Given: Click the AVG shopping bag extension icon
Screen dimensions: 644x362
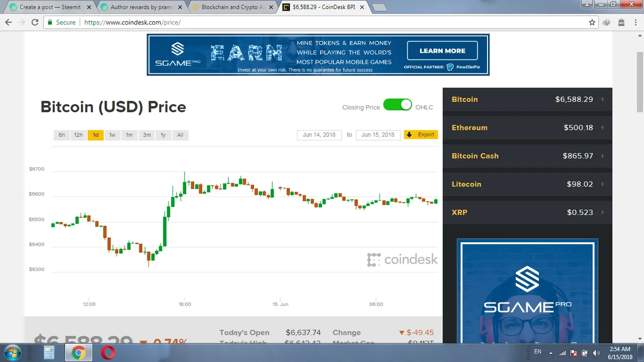Looking at the screenshot, I should click(621, 23).
